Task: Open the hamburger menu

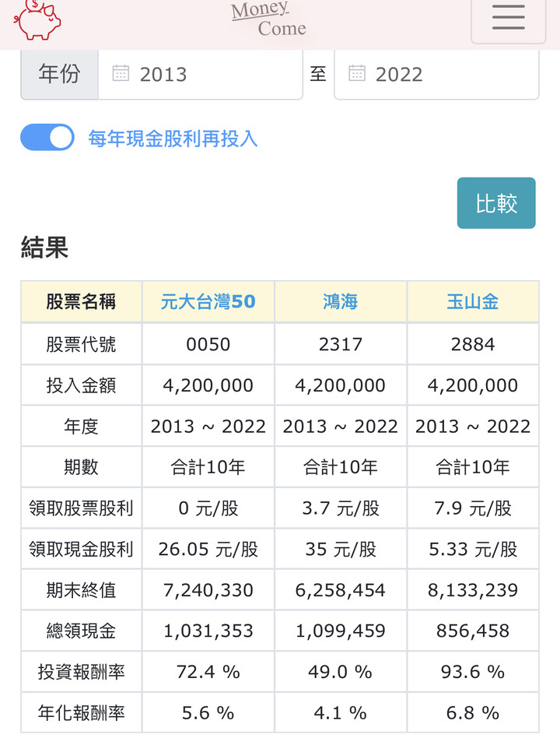Action: pyautogui.click(x=508, y=18)
